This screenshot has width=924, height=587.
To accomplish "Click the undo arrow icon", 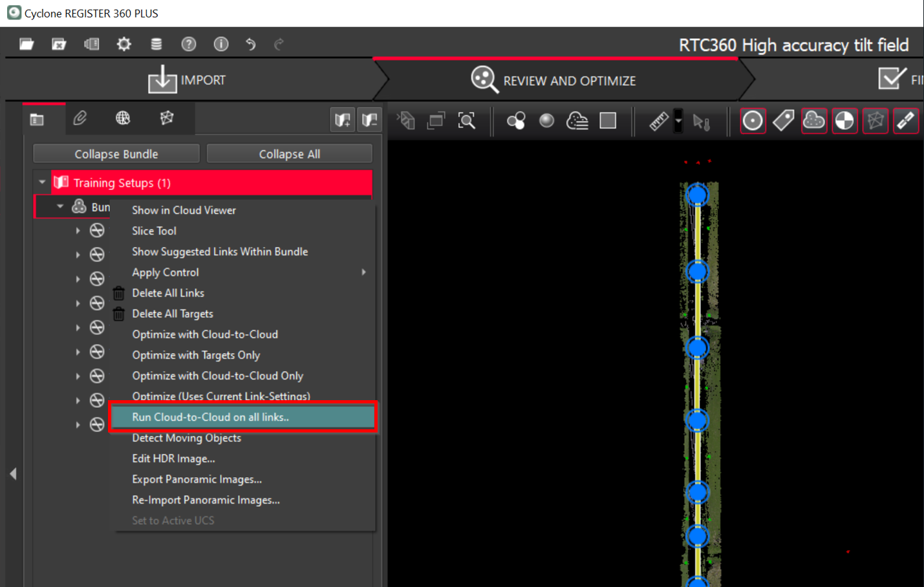I will coord(250,44).
